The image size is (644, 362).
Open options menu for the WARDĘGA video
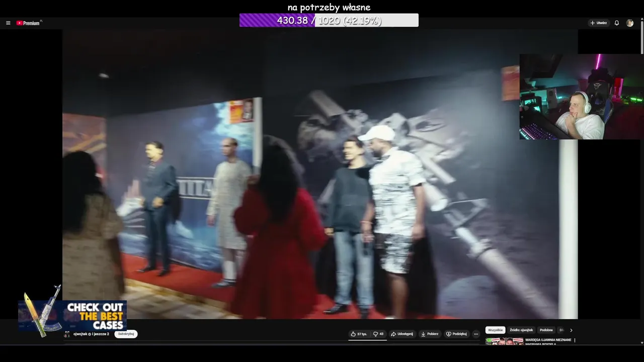[x=575, y=340]
